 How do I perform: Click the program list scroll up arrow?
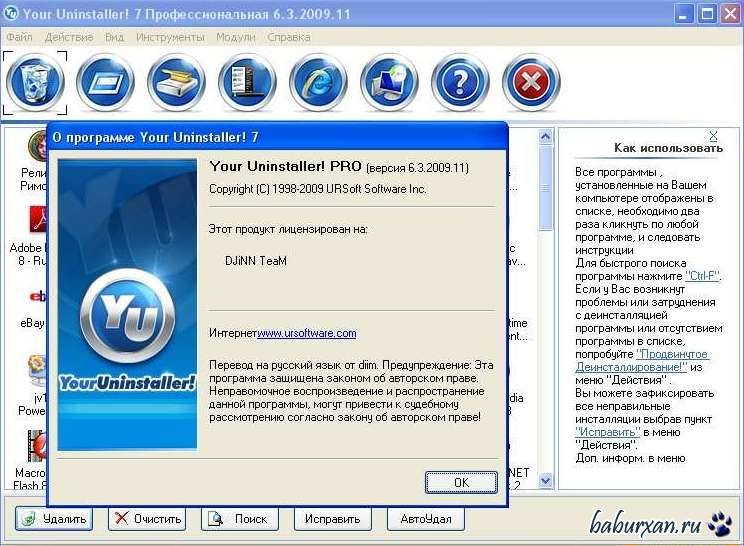click(546, 137)
